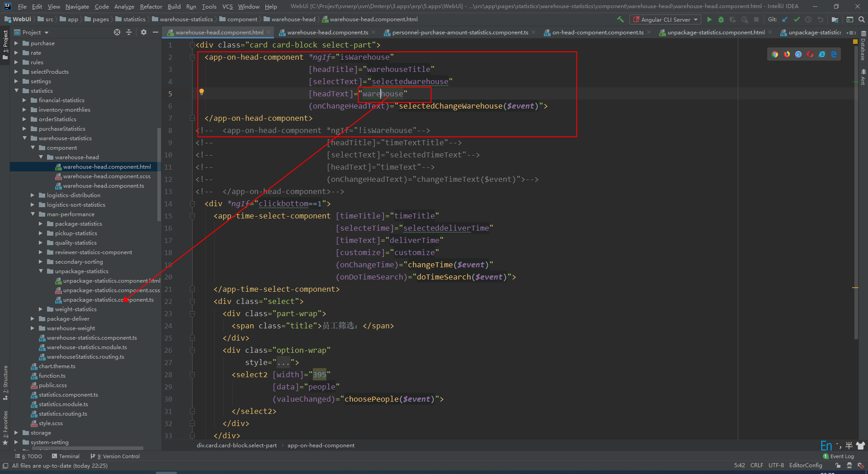Collapse the statistics folder

tap(16, 90)
